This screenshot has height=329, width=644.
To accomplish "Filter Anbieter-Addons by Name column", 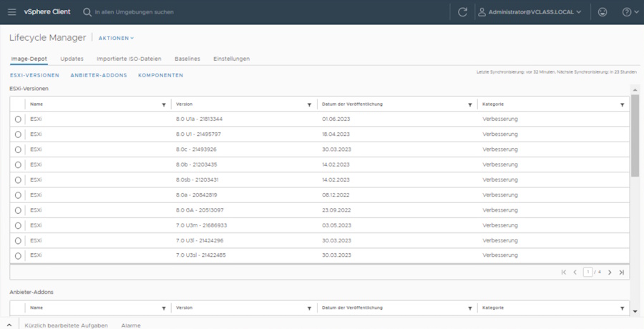I will pos(164,308).
